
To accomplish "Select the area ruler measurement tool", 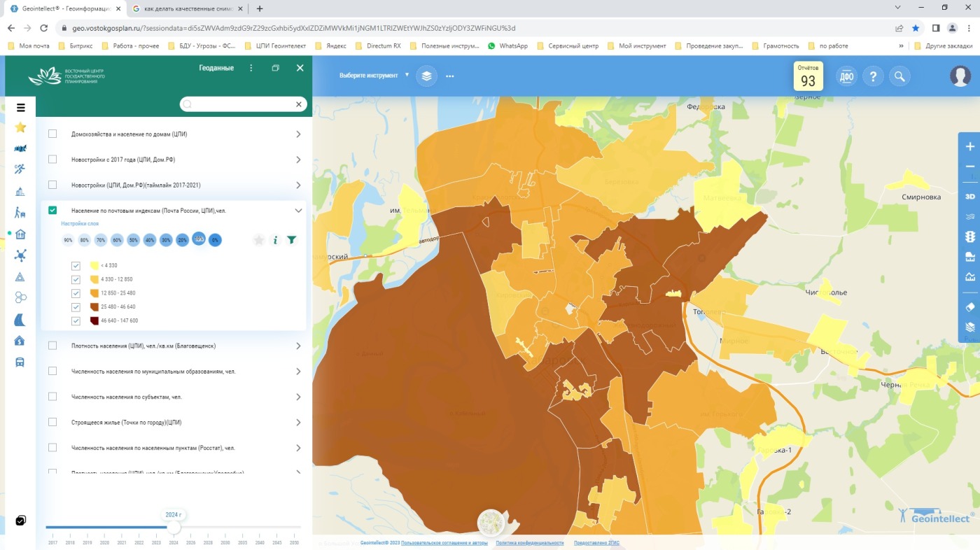I will (x=970, y=256).
